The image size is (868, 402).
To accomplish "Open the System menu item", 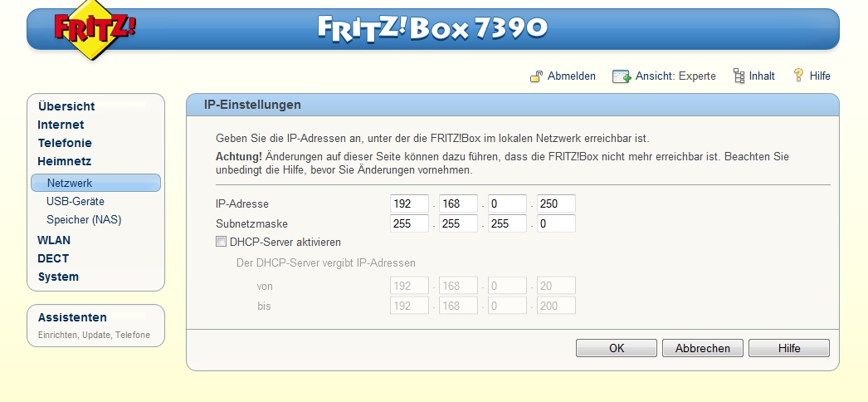I will (x=58, y=277).
